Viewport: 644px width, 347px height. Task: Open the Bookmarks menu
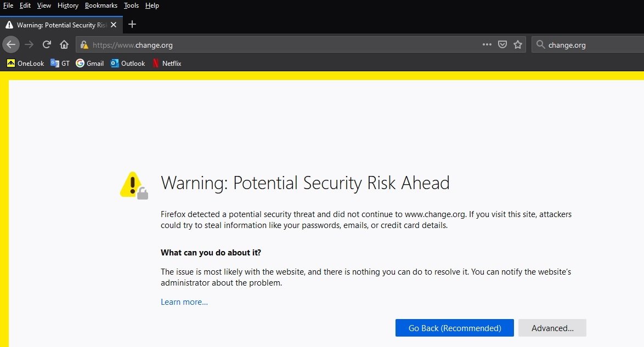(101, 5)
